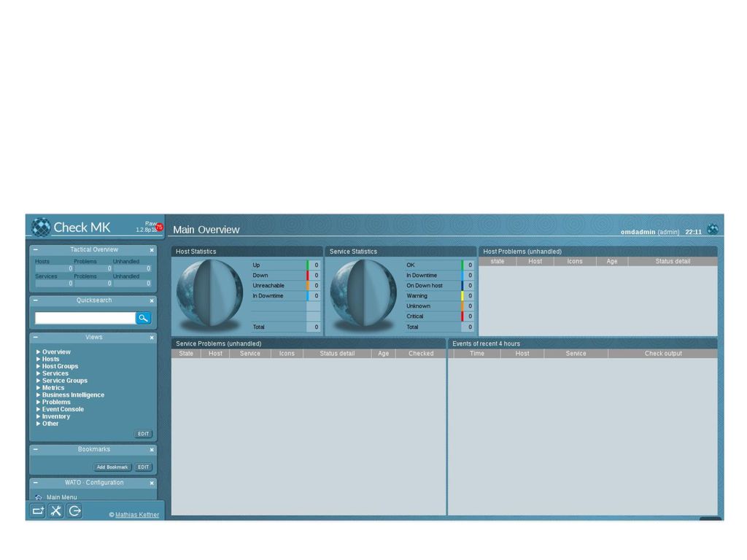This screenshot has width=747, height=560.
Task: Collapse the WATO Configuration snapin
Action: (35, 483)
